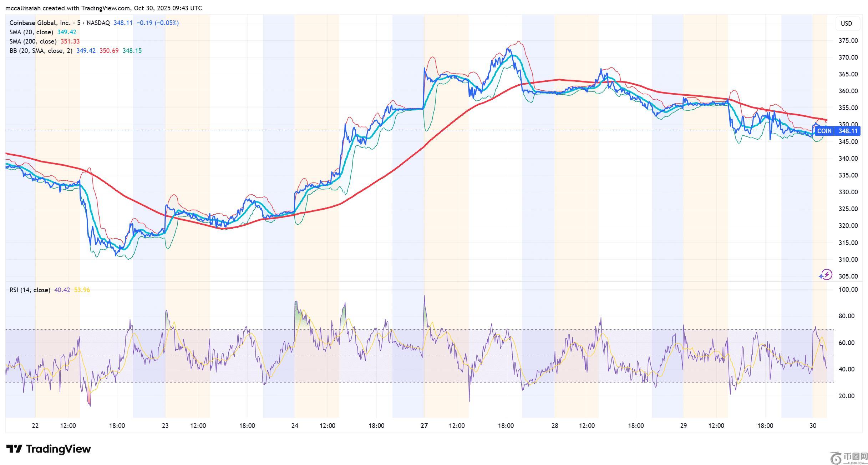This screenshot has height=465, width=868.
Task: Click date label 30 on time axis
Action: [813, 426]
